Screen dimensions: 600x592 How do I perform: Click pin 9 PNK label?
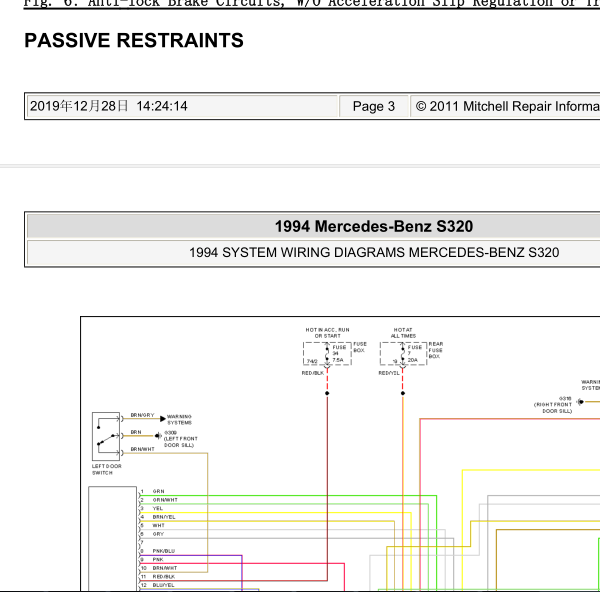click(x=158, y=559)
